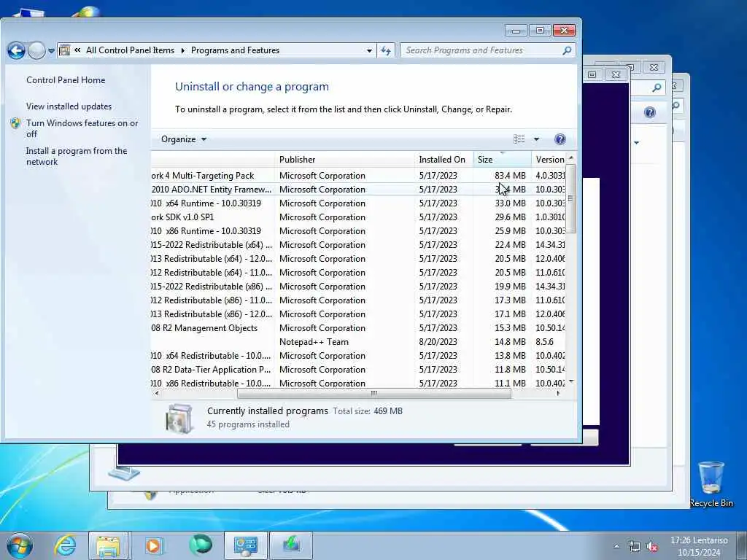Open Windows Media Player from the taskbar
Image resolution: width=747 pixels, height=560 pixels.
click(153, 545)
